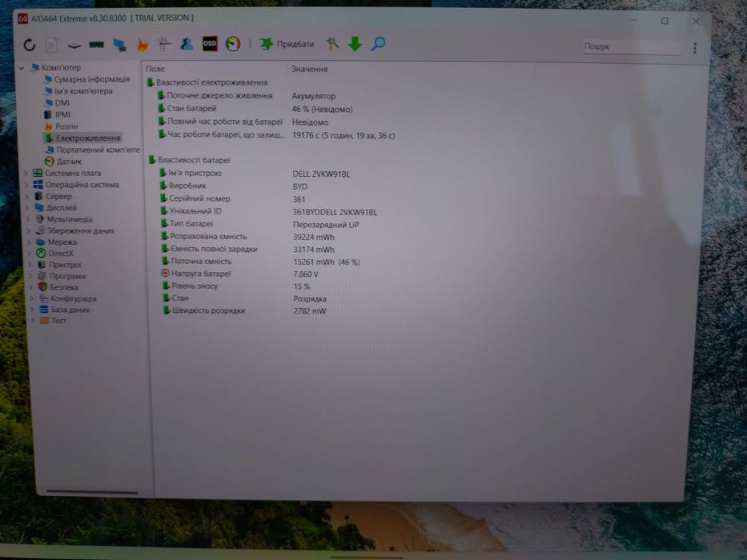Select Повний час роботи від батареї row
This screenshot has width=747, height=560.
[243, 122]
